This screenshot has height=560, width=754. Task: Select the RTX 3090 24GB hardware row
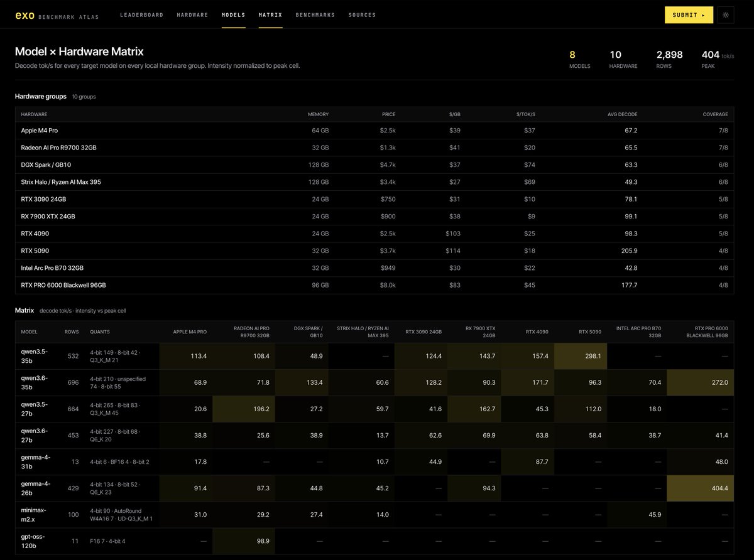tap(374, 199)
